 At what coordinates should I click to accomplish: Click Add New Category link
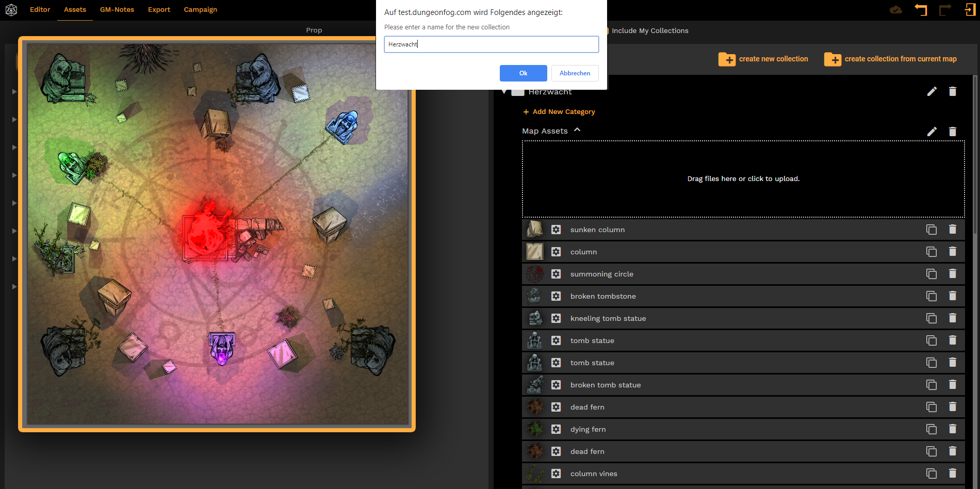pos(559,112)
